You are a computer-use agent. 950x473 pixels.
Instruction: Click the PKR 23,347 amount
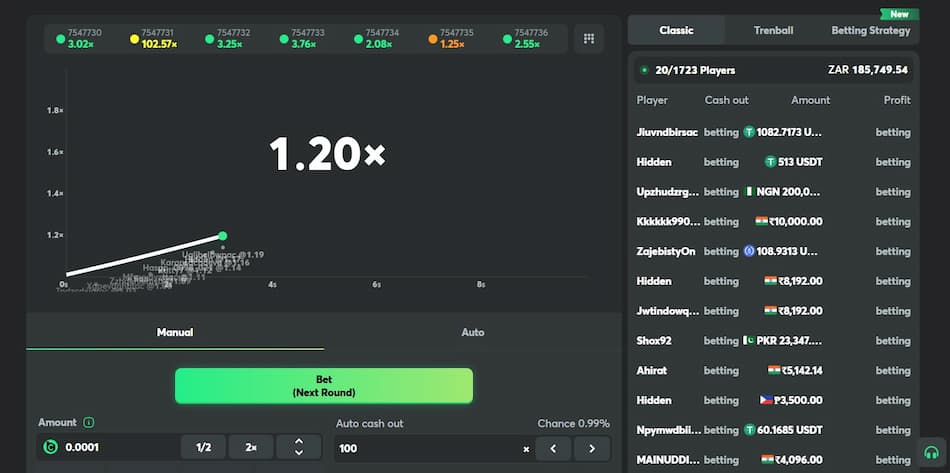(789, 340)
